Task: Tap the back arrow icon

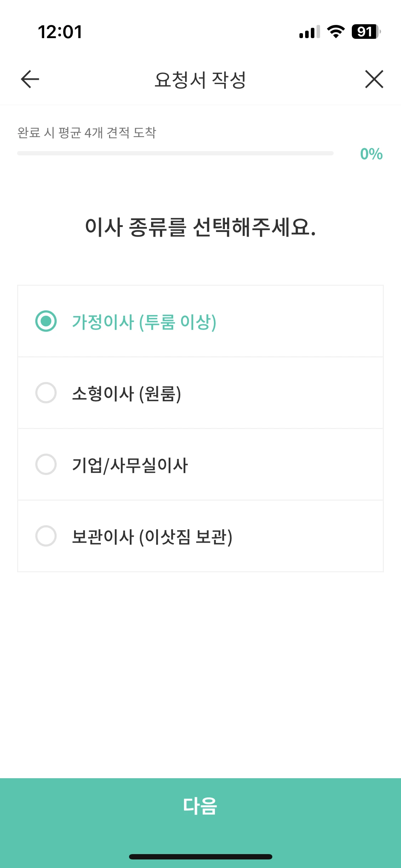Action: click(30, 79)
